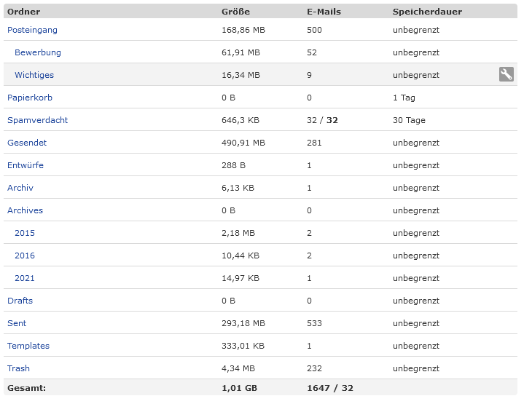
Task: Select the 2015 archive subfolder
Action: tap(25, 233)
